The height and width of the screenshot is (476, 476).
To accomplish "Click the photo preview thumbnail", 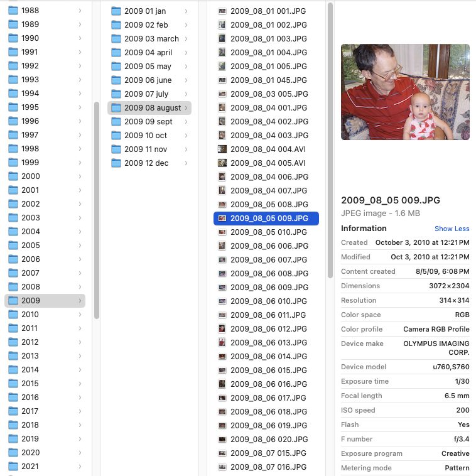I will point(405,92).
